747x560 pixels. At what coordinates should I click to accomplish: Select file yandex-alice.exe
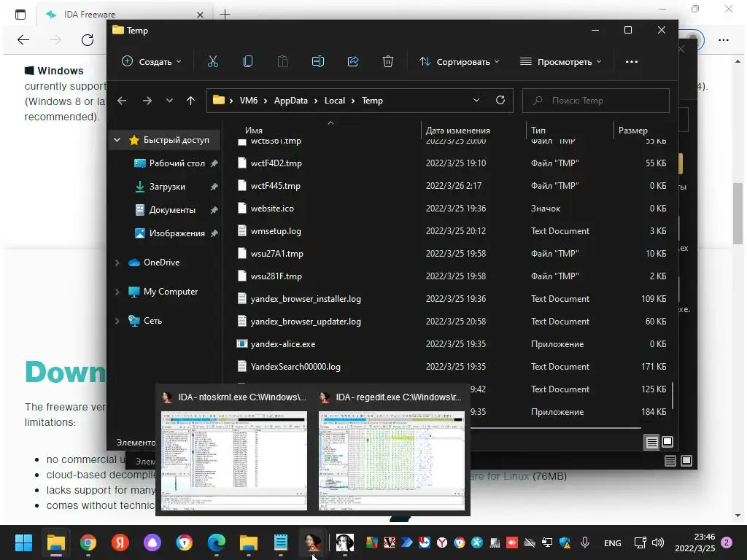pyautogui.click(x=282, y=344)
